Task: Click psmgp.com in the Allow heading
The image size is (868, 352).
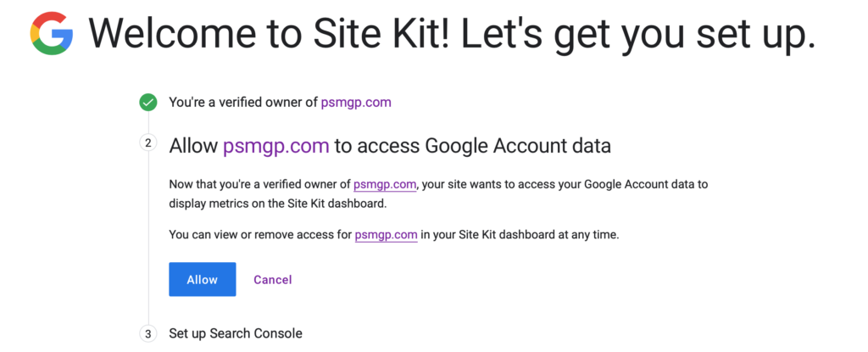Action: 276,146
